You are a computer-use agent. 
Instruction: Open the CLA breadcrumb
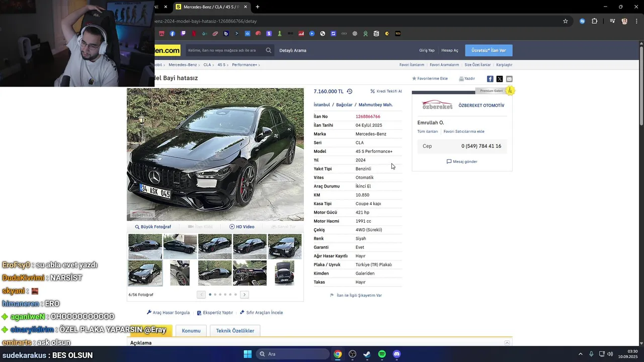tap(207, 65)
